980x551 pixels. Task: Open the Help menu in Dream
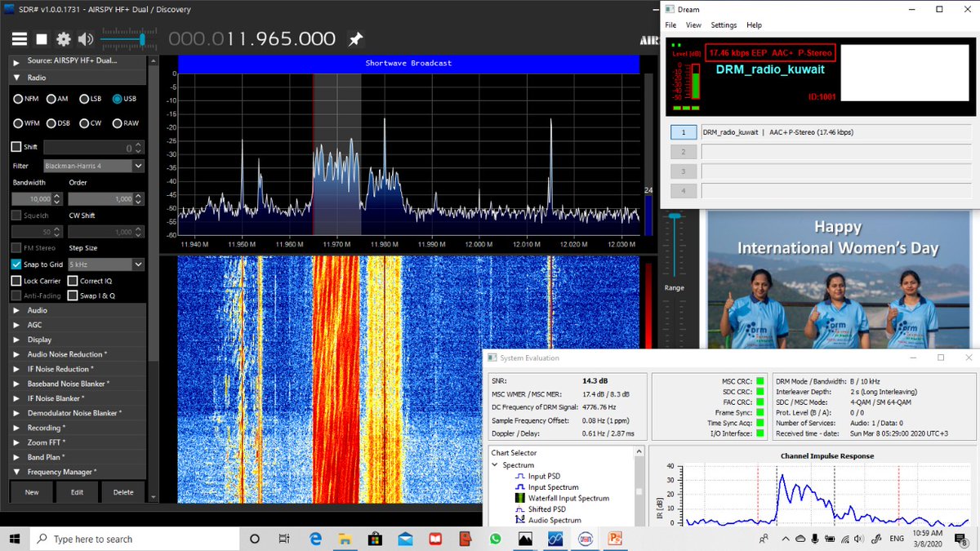[754, 25]
